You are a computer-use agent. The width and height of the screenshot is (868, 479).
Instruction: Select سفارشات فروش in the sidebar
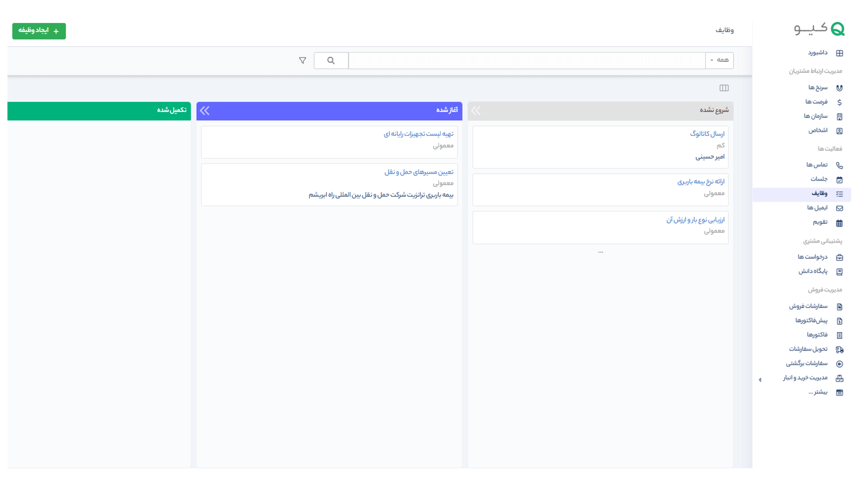point(808,306)
